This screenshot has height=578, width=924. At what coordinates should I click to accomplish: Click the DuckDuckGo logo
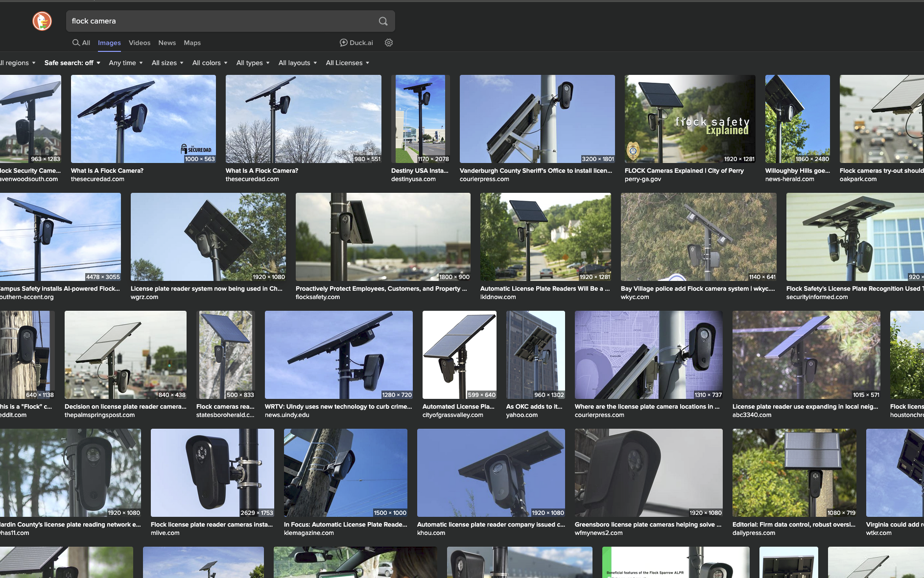click(x=42, y=21)
